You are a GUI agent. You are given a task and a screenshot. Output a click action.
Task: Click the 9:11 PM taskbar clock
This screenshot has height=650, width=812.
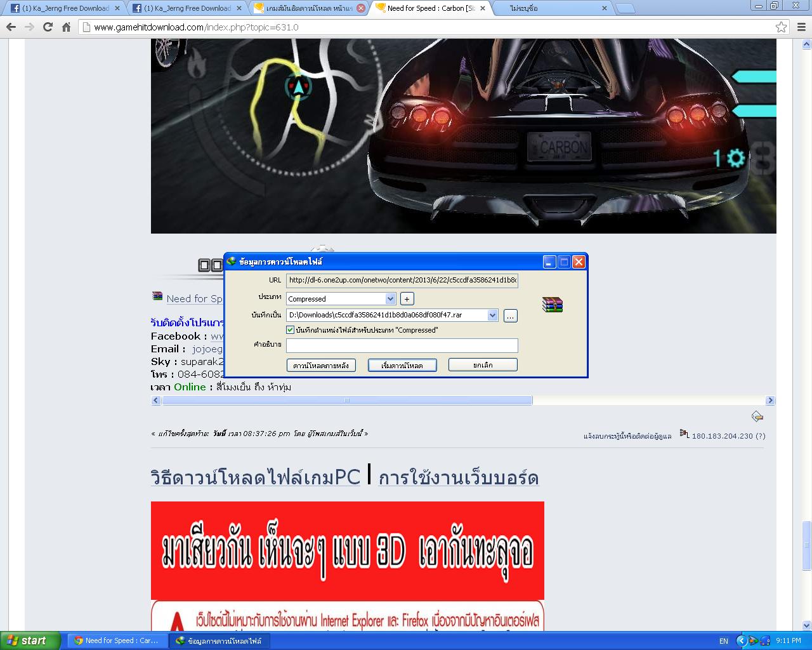point(788,641)
